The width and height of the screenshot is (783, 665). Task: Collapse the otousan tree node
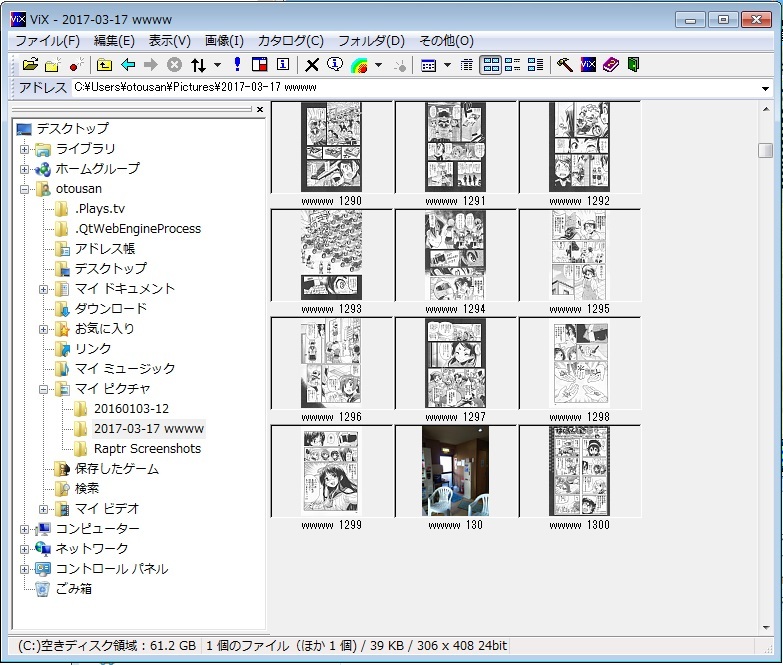pyautogui.click(x=24, y=189)
